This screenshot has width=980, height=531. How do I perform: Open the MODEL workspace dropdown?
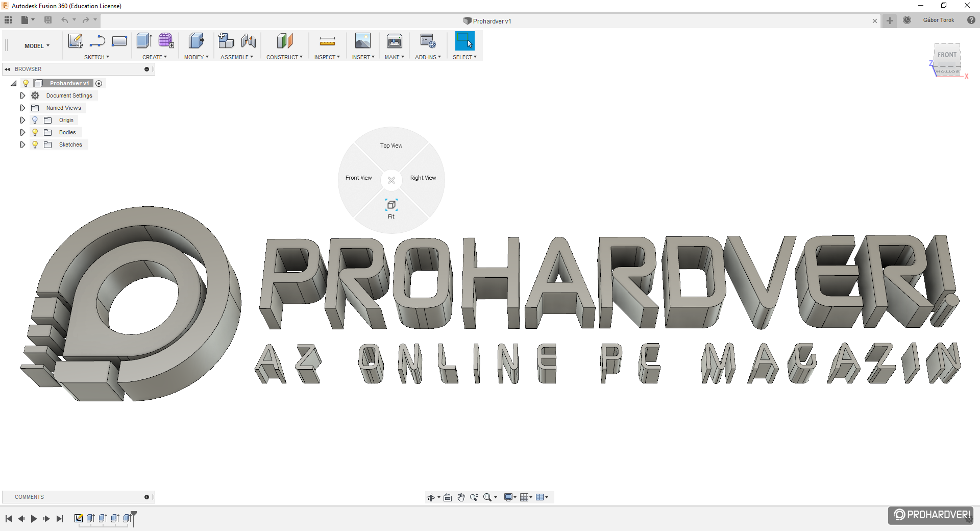pos(37,46)
